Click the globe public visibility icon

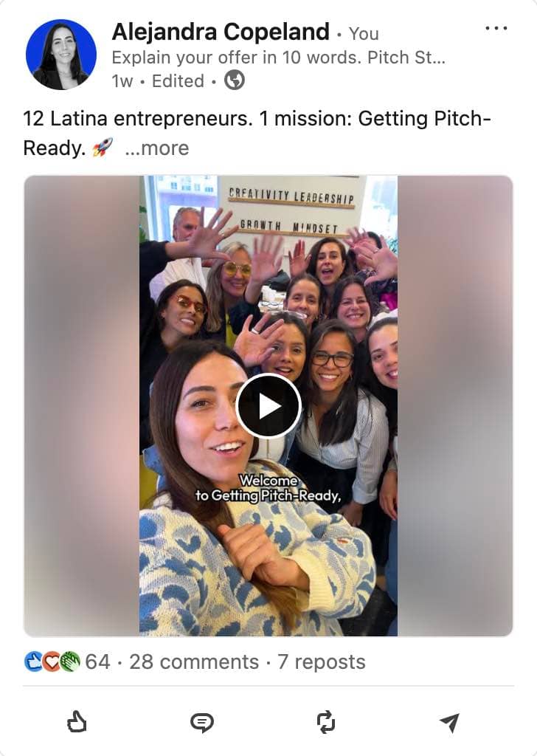point(235,80)
